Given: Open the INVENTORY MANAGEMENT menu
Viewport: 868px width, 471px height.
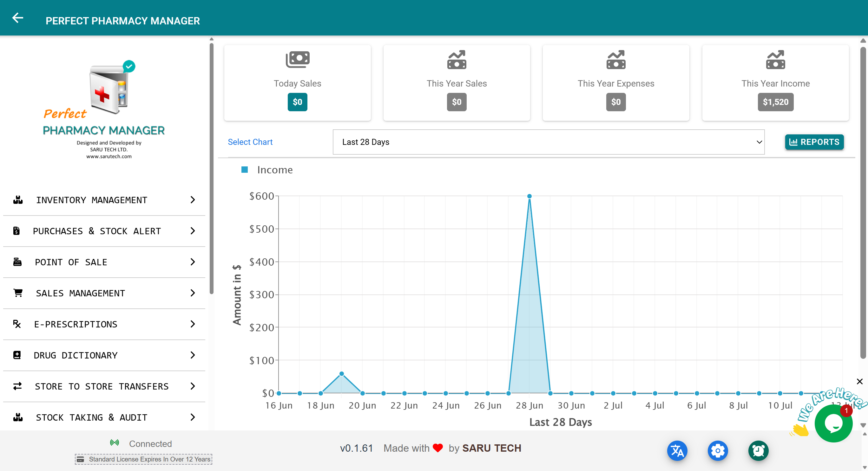Looking at the screenshot, I should (104, 200).
